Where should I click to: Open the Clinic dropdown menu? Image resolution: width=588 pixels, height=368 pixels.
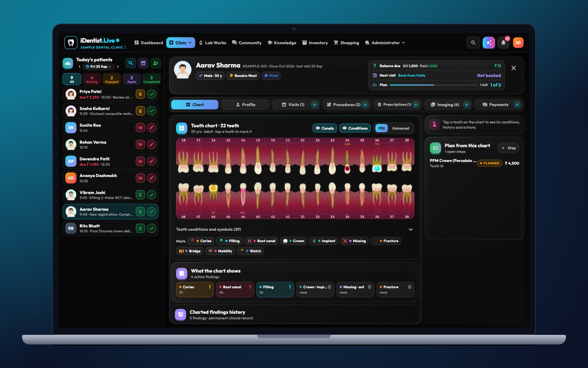tap(180, 43)
